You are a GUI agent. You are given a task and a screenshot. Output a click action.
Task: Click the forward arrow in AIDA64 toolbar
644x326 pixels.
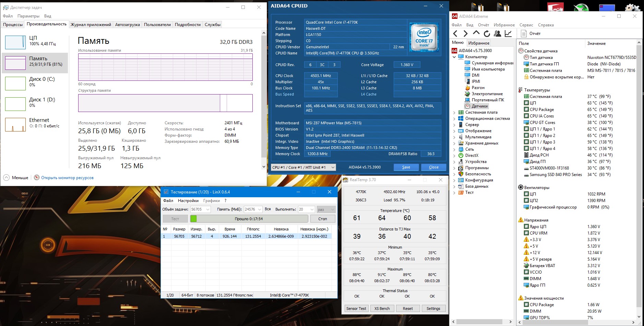(465, 34)
